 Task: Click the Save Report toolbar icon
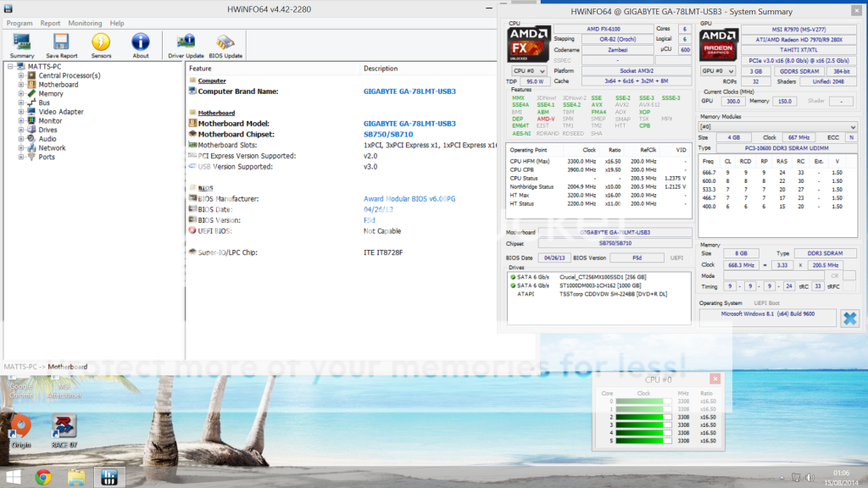pos(61,46)
